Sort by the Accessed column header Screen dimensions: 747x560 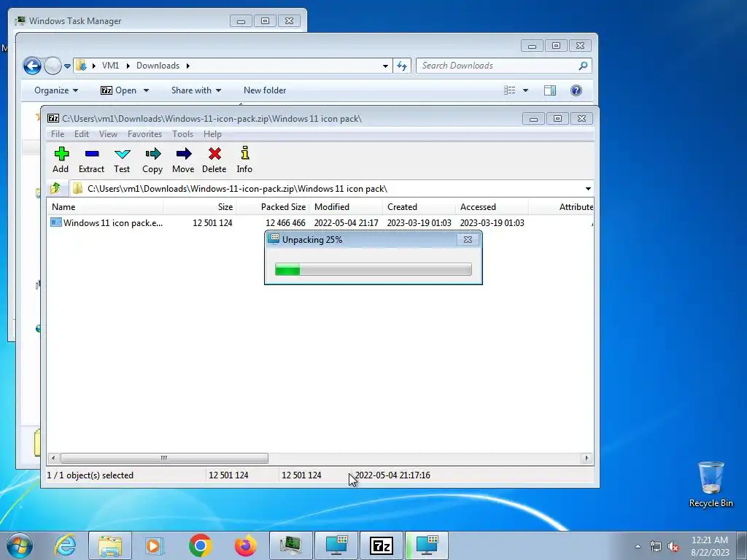[492, 207]
